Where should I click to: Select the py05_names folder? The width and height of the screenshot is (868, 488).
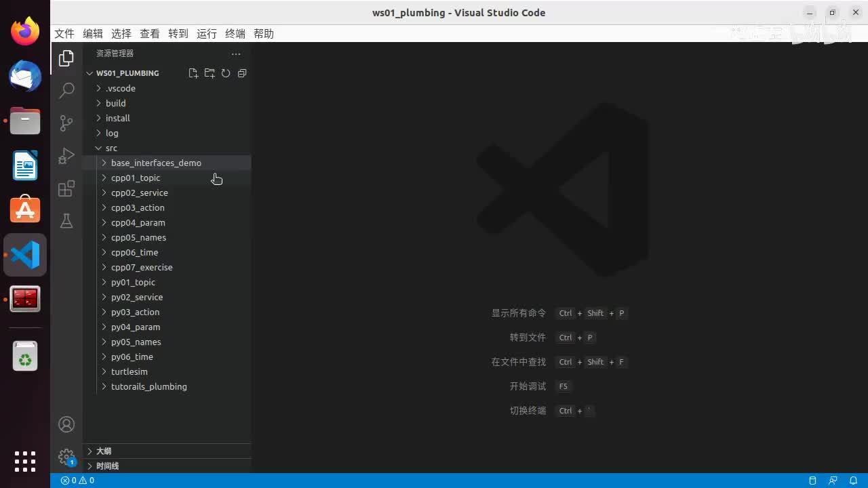167,342
